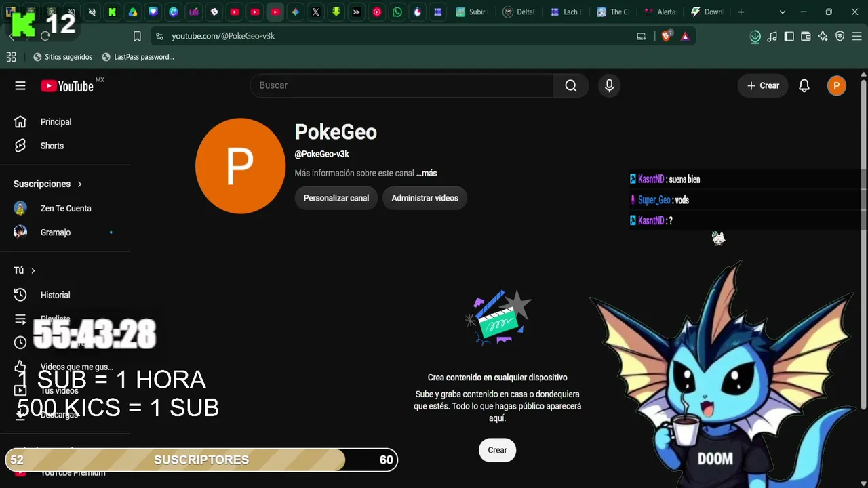Click the search magnifier button
Screen dimensions: 868x488
pyautogui.click(x=571, y=85)
